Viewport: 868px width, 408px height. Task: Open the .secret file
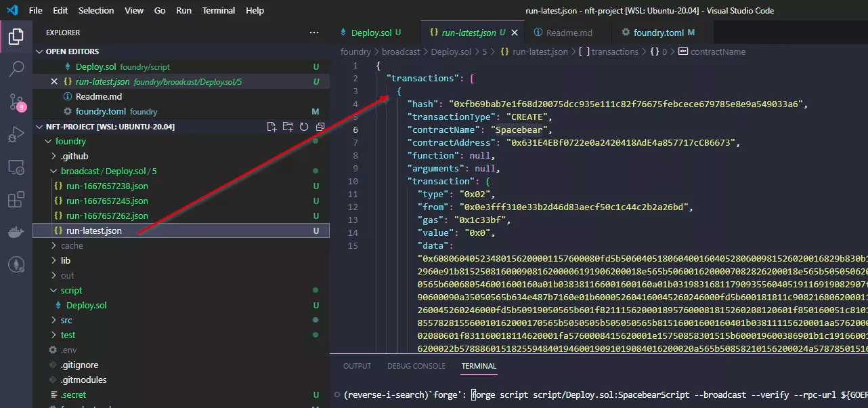tap(181, 394)
